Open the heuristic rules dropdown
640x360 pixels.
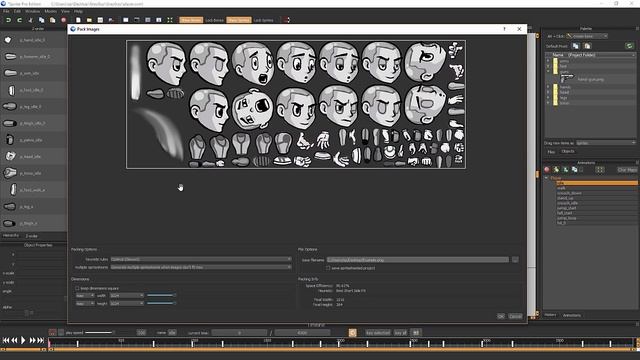coord(201,259)
